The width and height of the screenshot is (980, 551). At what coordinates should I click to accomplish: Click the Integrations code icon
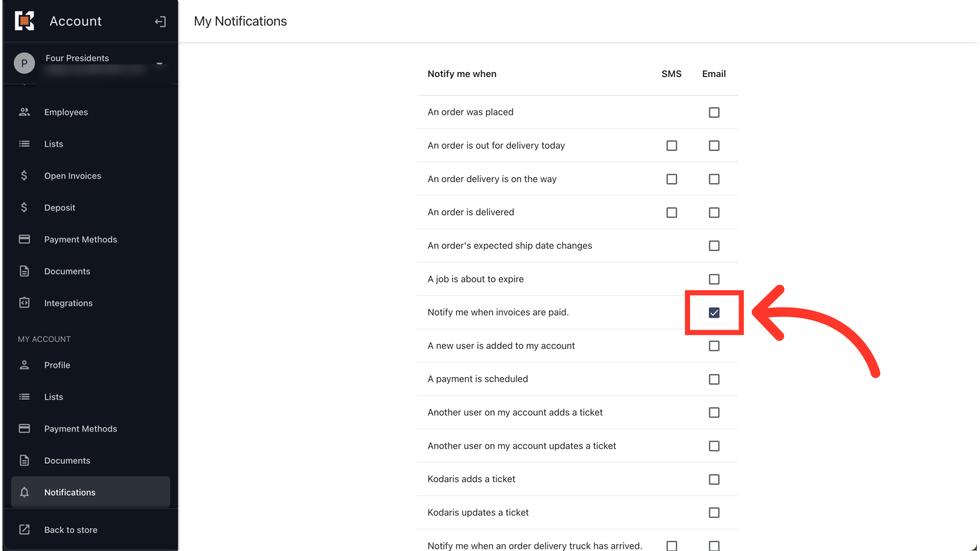pos(24,303)
